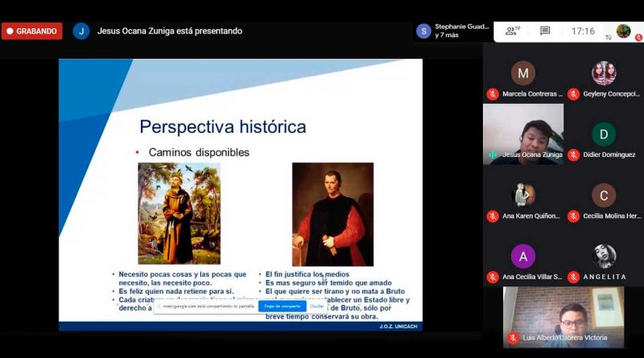Image resolution: width=644 pixels, height=358 pixels.
Task: Click text Es feliz quien nada retiene para si.
Action: (x=175, y=291)
